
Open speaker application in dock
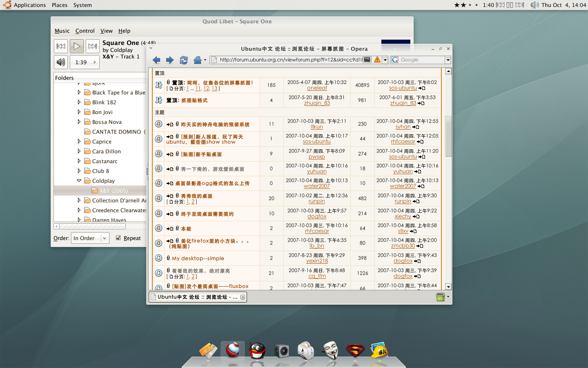pyautogui.click(x=282, y=351)
